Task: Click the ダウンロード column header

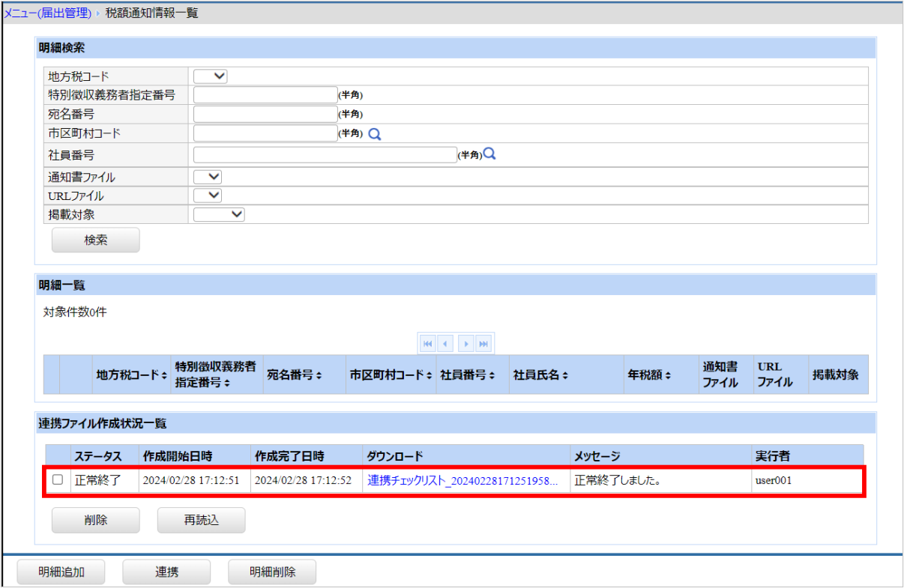Action: (x=466, y=455)
